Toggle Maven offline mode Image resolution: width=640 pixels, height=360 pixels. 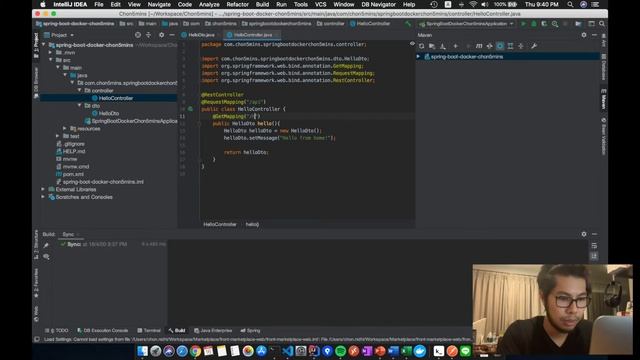[x=489, y=46]
